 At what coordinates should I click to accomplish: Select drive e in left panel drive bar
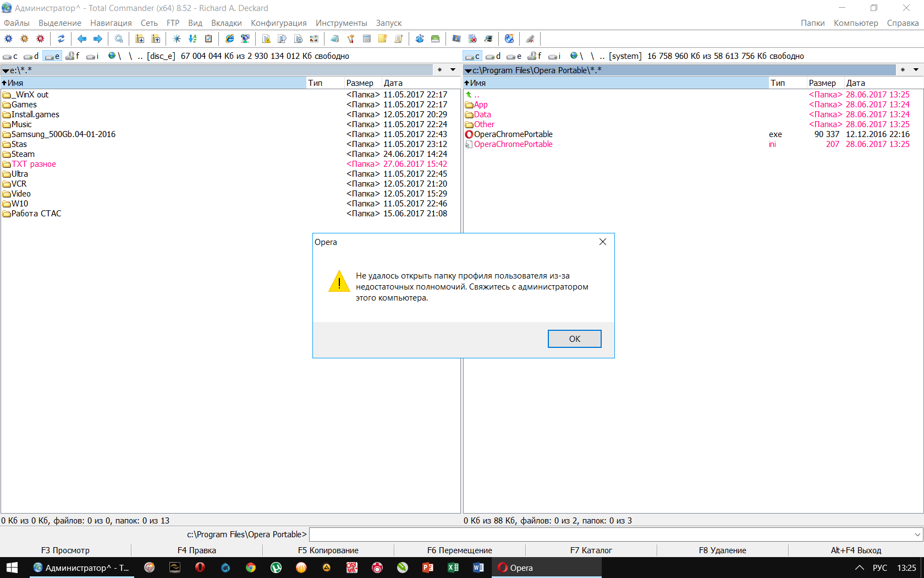tap(52, 56)
